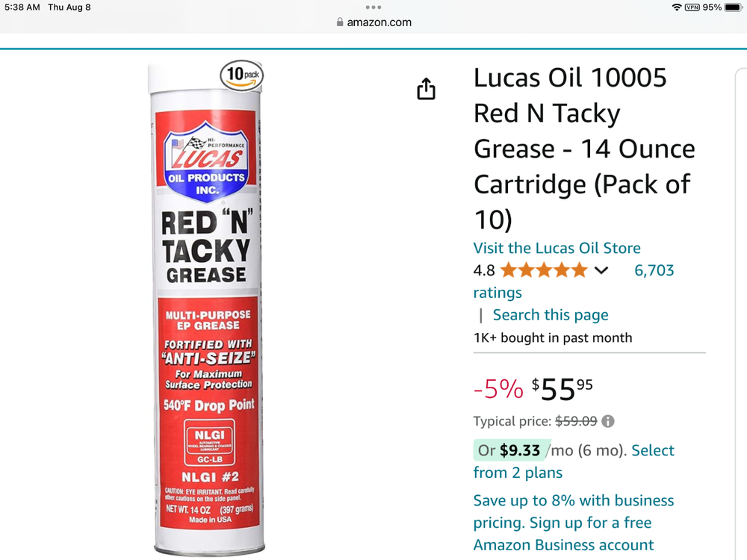Tap the 10 pack badge on image

coord(241,75)
